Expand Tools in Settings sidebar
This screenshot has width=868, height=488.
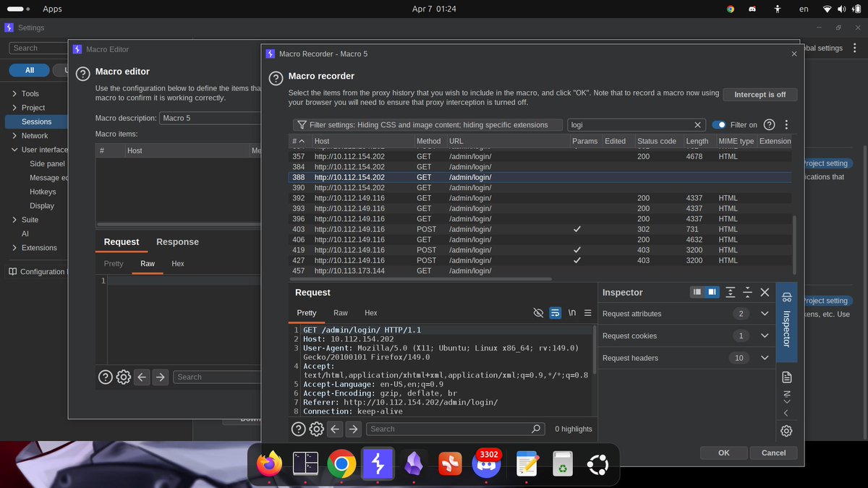[x=14, y=93]
